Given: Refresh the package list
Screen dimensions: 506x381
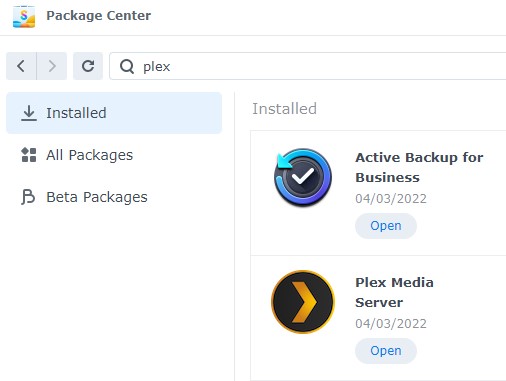Looking at the screenshot, I should click(88, 66).
